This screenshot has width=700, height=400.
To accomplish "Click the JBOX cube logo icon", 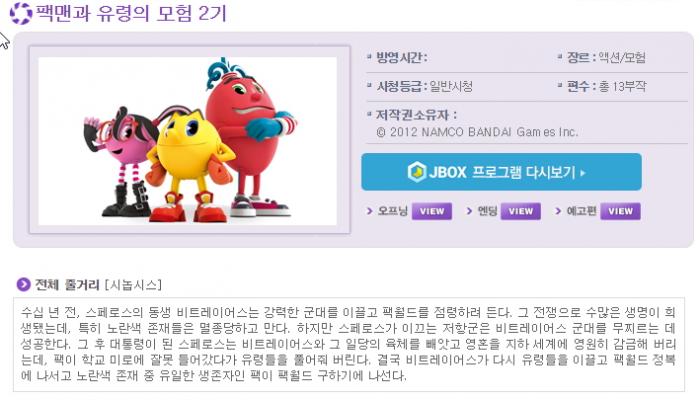I will (417, 172).
